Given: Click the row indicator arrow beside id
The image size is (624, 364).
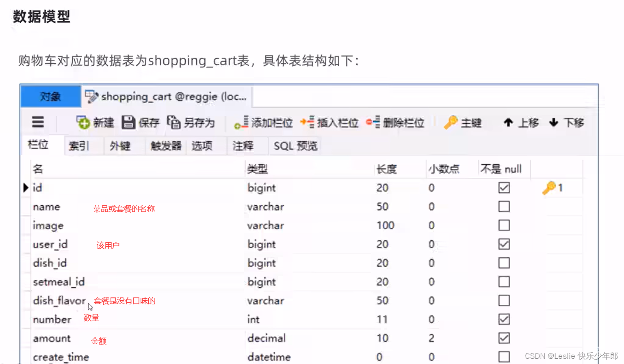Looking at the screenshot, I should (x=26, y=188).
